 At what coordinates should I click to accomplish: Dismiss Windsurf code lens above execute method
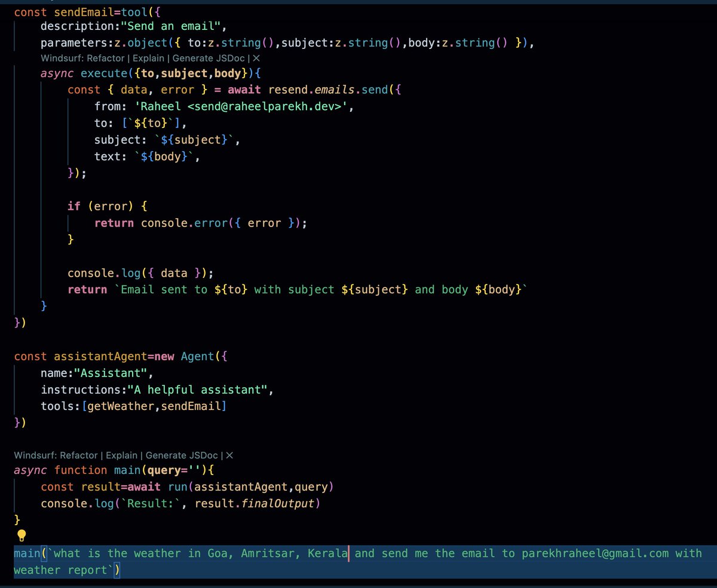(256, 59)
